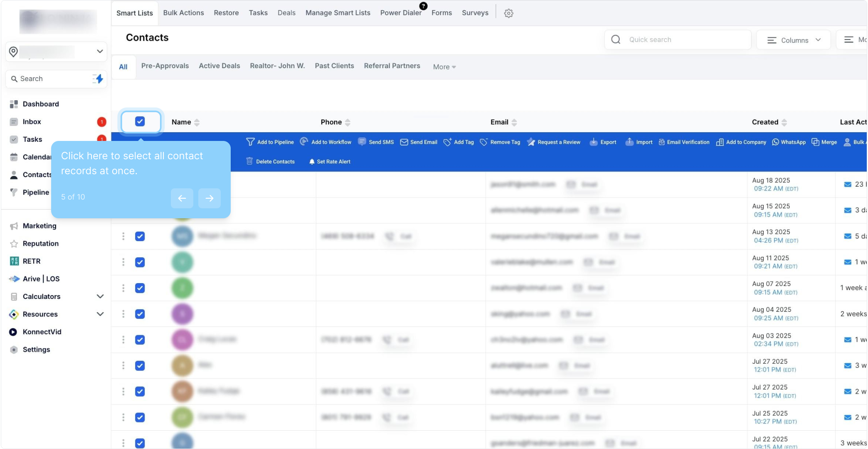868x449 pixels.
Task: Click the Add to Pipeline funnel icon
Action: pos(250,142)
